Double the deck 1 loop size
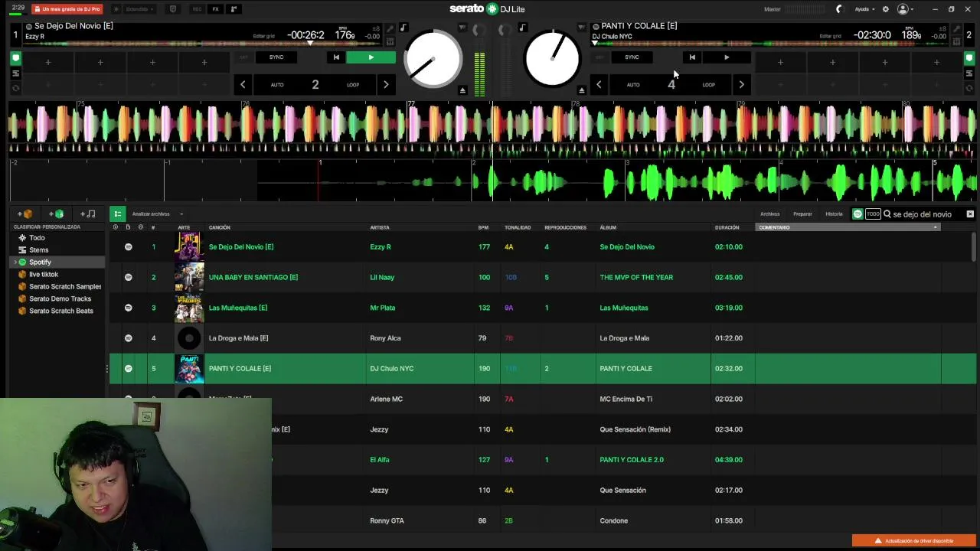 coord(386,85)
